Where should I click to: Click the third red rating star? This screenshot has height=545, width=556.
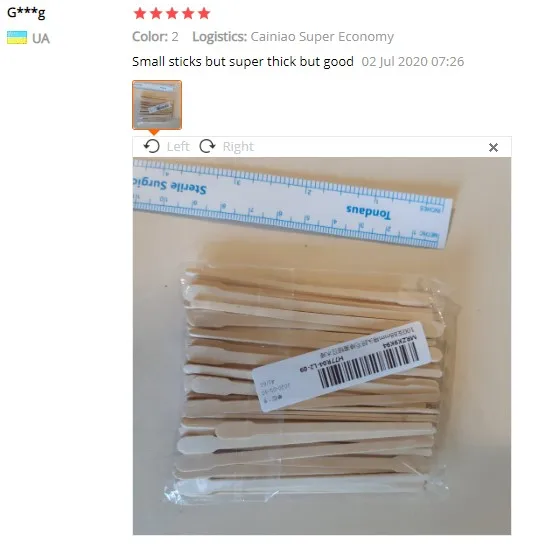click(x=172, y=13)
